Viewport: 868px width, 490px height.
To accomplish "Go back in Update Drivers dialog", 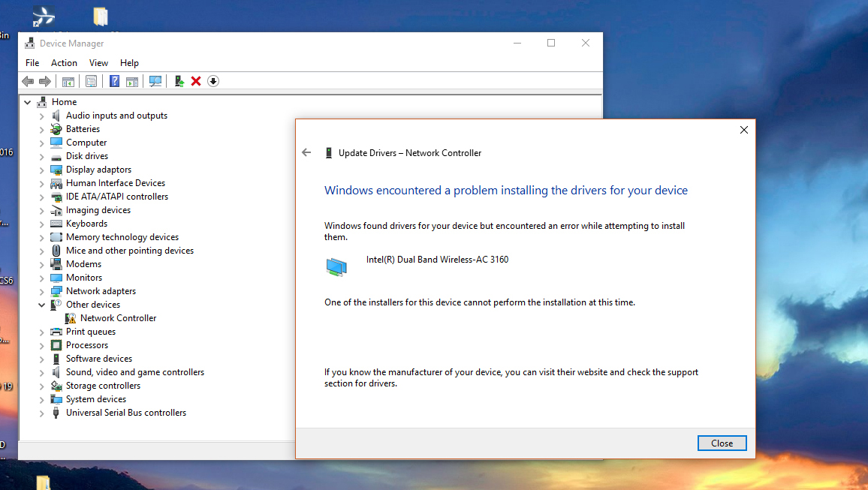I will click(x=306, y=152).
